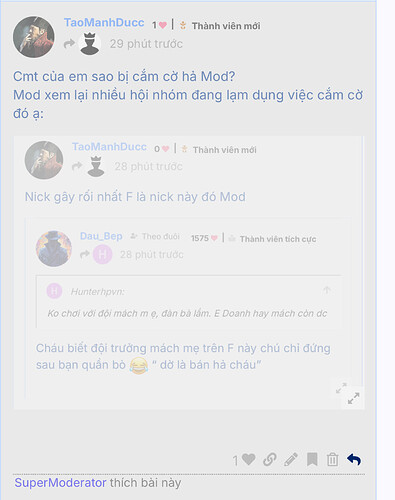Click Dau_Bep's hooded figure avatar

coord(54,249)
